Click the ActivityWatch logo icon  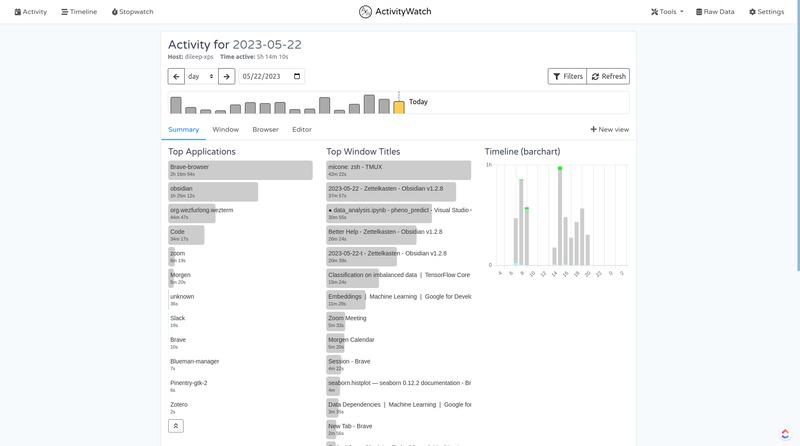pyautogui.click(x=365, y=11)
